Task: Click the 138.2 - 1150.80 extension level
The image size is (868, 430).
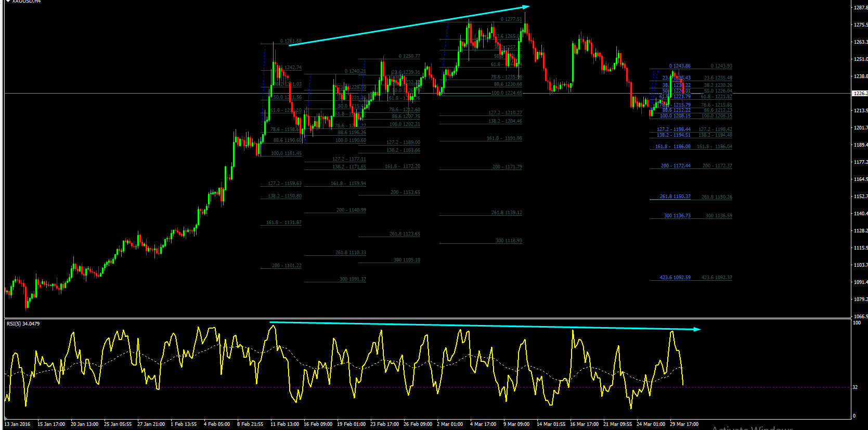Action: point(284,196)
